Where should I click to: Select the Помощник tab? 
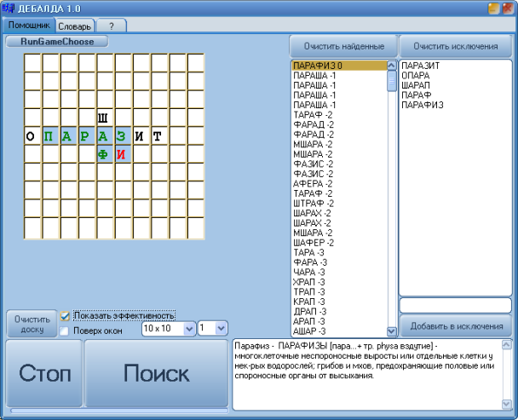[29, 26]
